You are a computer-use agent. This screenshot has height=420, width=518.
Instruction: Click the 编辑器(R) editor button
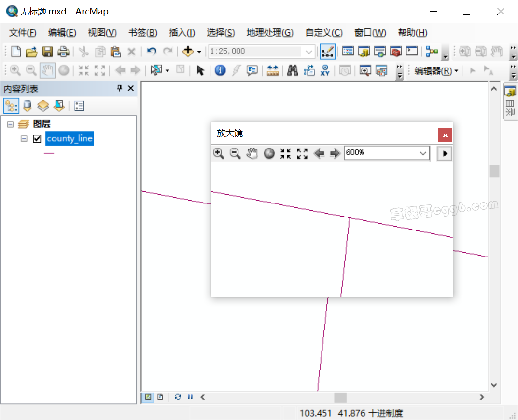point(436,71)
